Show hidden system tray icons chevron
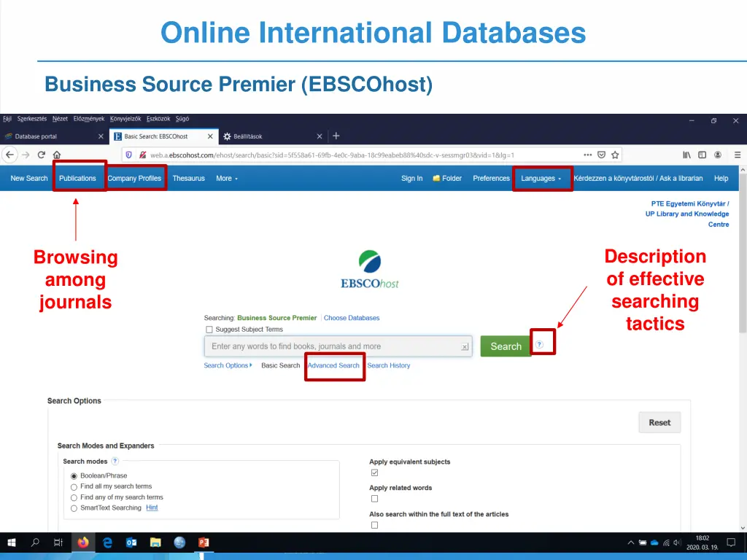 click(x=631, y=542)
